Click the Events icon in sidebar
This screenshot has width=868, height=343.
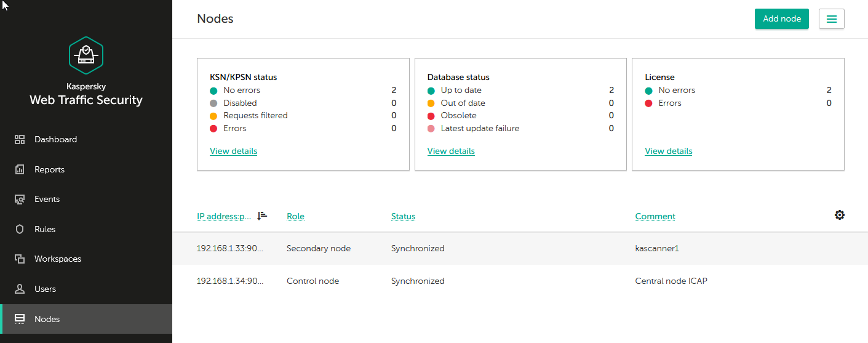(20, 200)
